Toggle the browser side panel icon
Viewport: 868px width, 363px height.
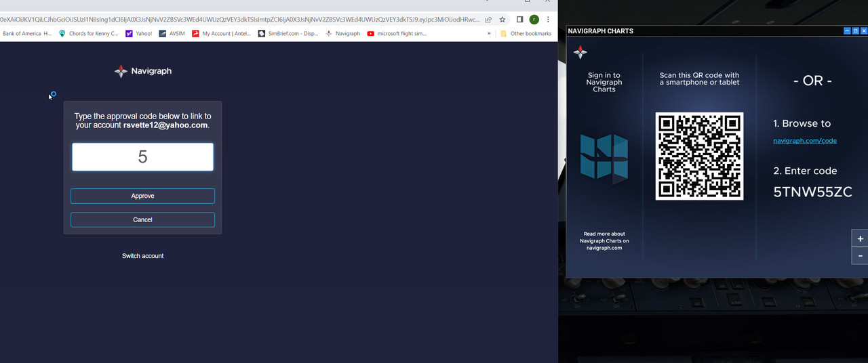pos(519,20)
